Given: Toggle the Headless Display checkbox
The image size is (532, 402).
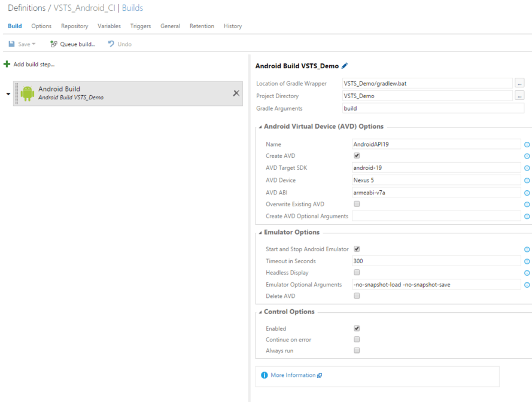Looking at the screenshot, I should [x=357, y=272].
